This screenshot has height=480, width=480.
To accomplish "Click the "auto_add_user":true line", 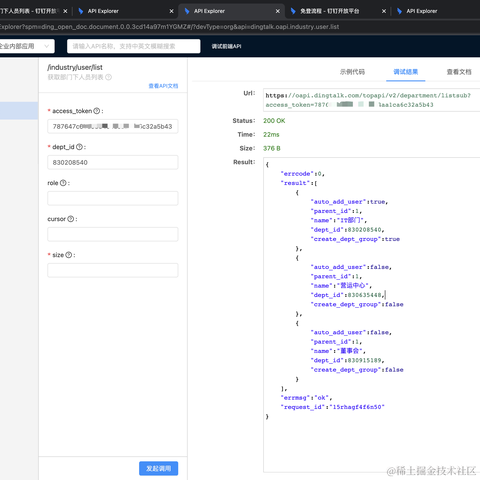I will point(349,202).
